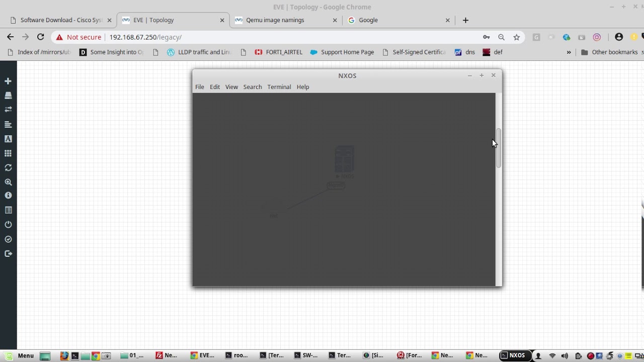644x362 pixels.
Task: Click the volume speaker tray icon
Action: point(565,356)
